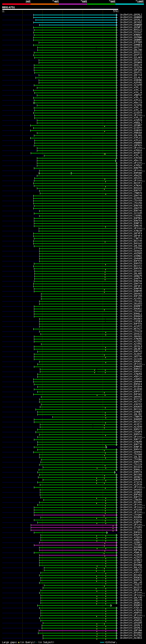The height and width of the screenshot is (644, 146).
Task: Click the cyan ~100% identity legend segment
Action: tap(130, 4)
